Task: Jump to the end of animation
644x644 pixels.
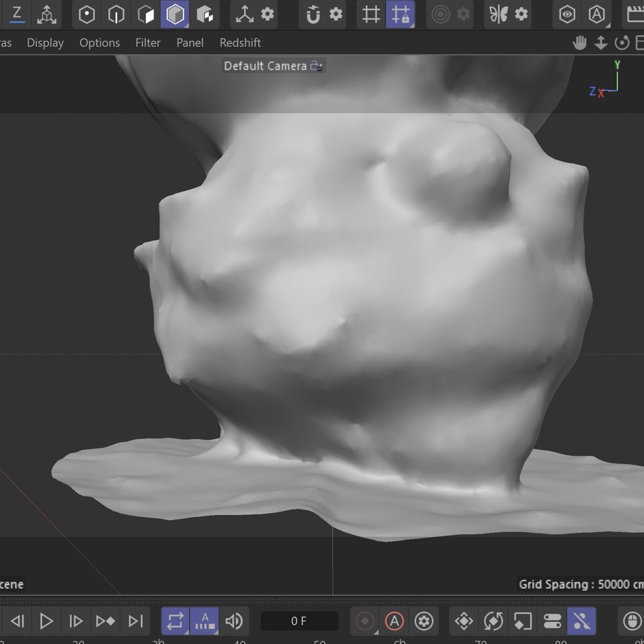Action: [x=135, y=621]
